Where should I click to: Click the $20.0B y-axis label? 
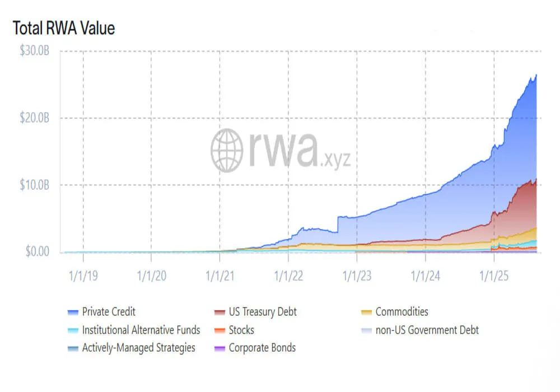(35, 118)
